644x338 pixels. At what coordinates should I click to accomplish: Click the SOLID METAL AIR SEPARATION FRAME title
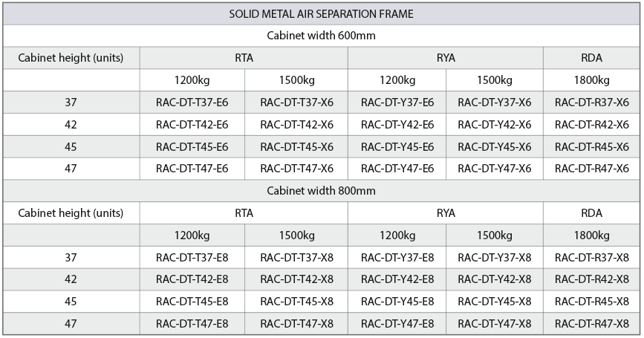[321, 14]
